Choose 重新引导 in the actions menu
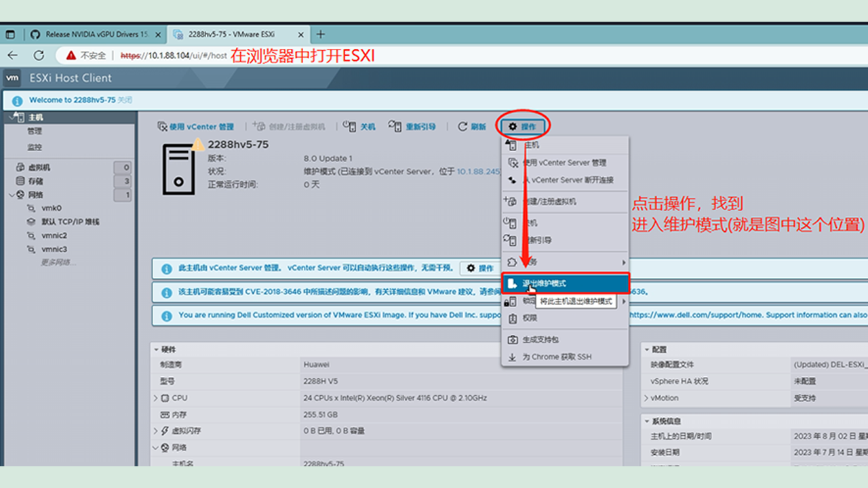Screen dimensions: 868x488 tap(566, 240)
